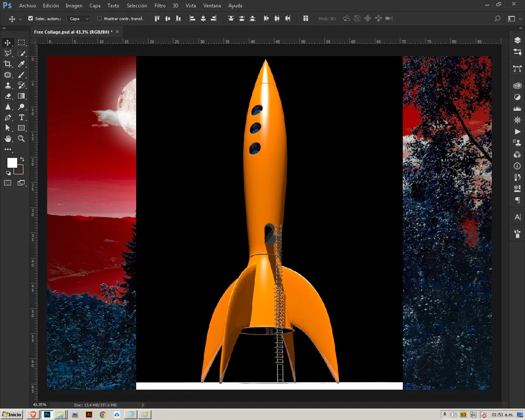The width and height of the screenshot is (525, 420).
Task: Align top edges of layers
Action: (x=157, y=18)
